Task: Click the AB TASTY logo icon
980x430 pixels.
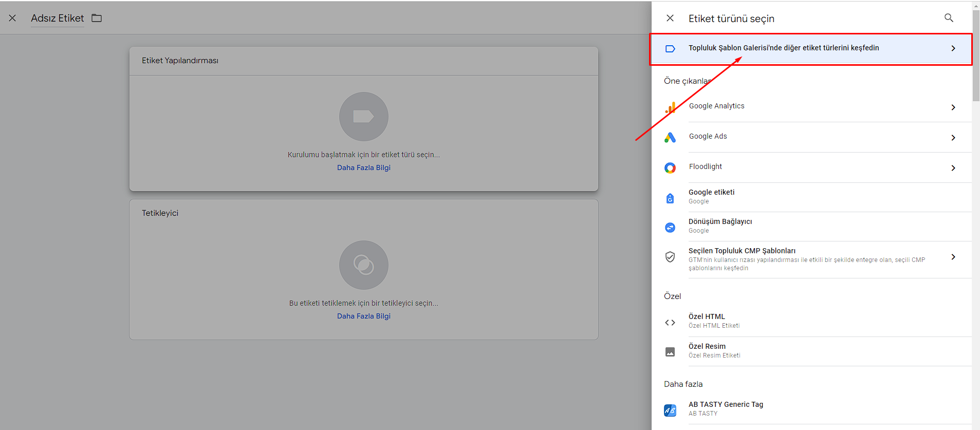Action: [670, 410]
